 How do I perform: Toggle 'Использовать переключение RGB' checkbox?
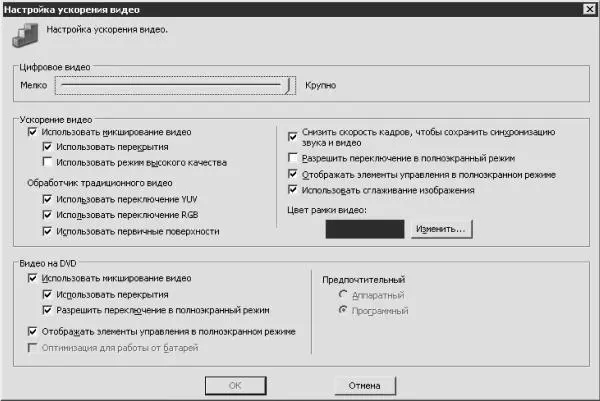click(x=49, y=216)
